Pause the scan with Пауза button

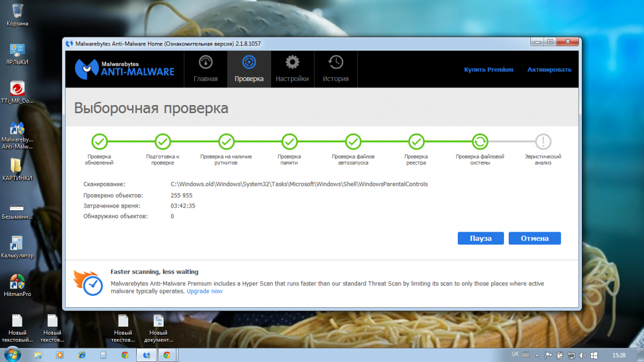(x=481, y=238)
